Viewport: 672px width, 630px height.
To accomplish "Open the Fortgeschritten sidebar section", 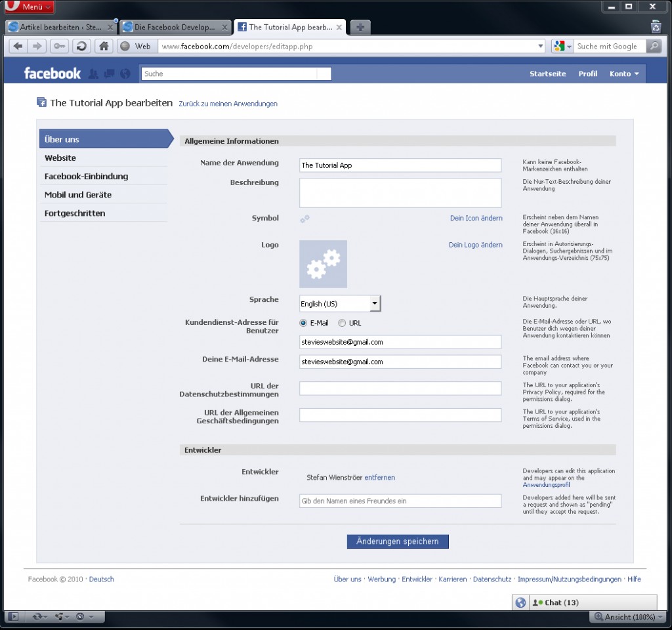I will (x=103, y=213).
